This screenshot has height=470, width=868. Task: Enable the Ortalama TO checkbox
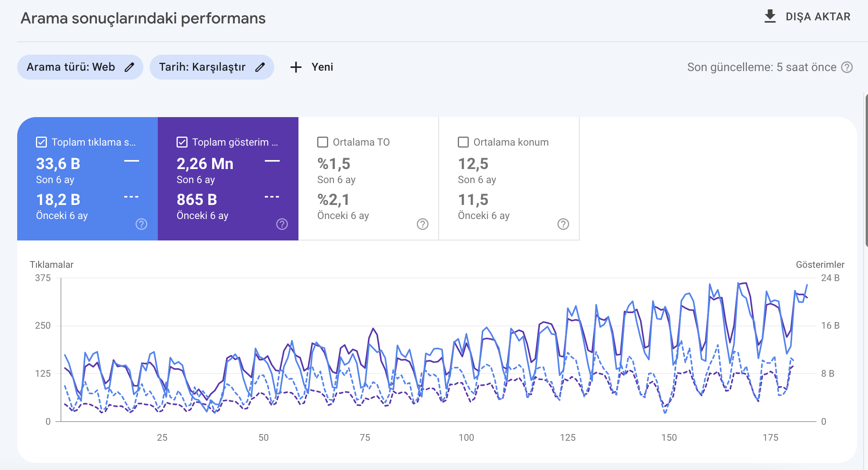323,142
